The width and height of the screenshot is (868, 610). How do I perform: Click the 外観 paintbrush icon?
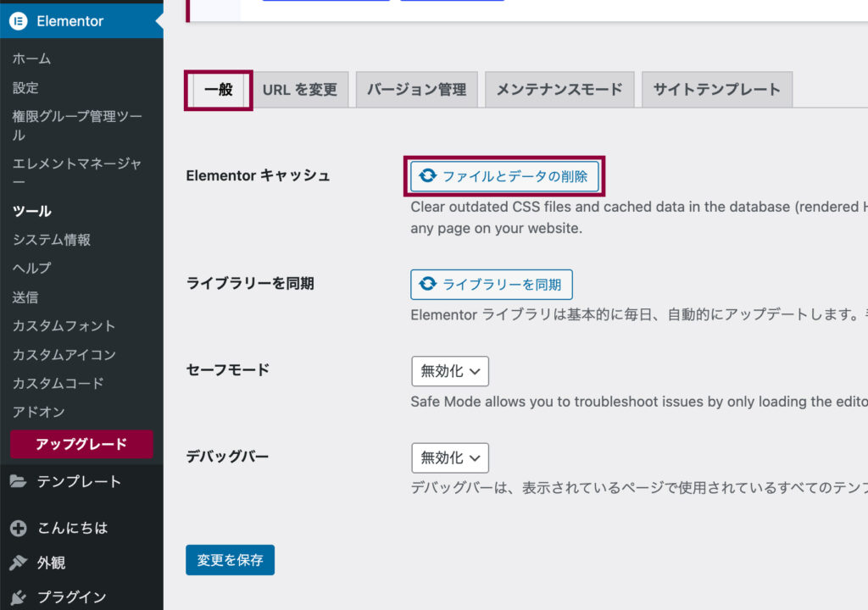pos(19,563)
